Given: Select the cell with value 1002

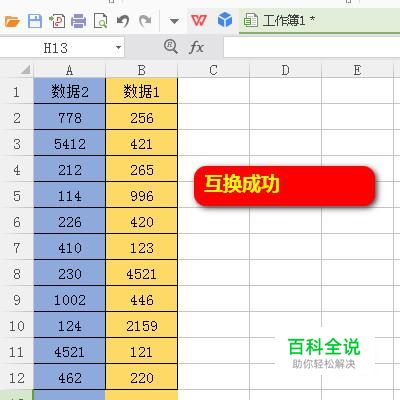Looking at the screenshot, I should [69, 300].
